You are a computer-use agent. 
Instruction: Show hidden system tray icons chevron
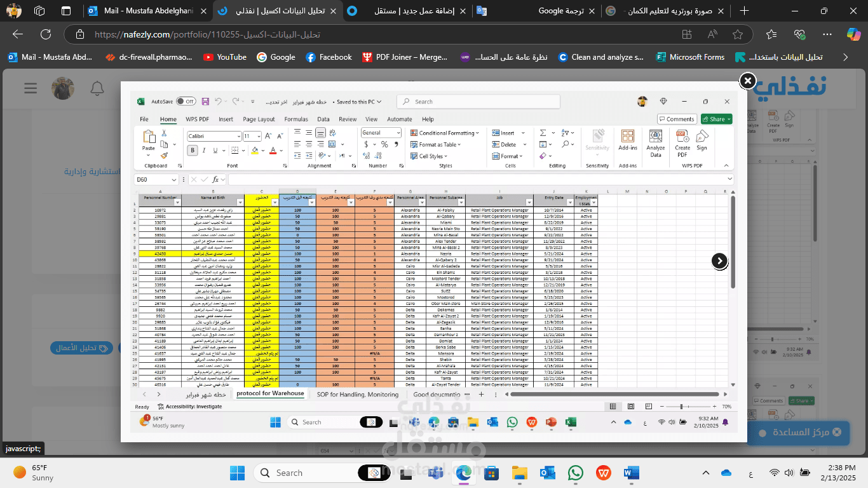706,473
